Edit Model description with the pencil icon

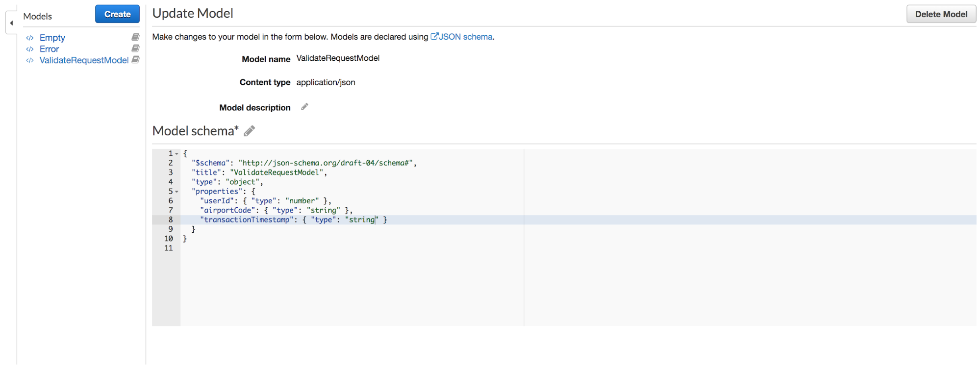(x=304, y=107)
